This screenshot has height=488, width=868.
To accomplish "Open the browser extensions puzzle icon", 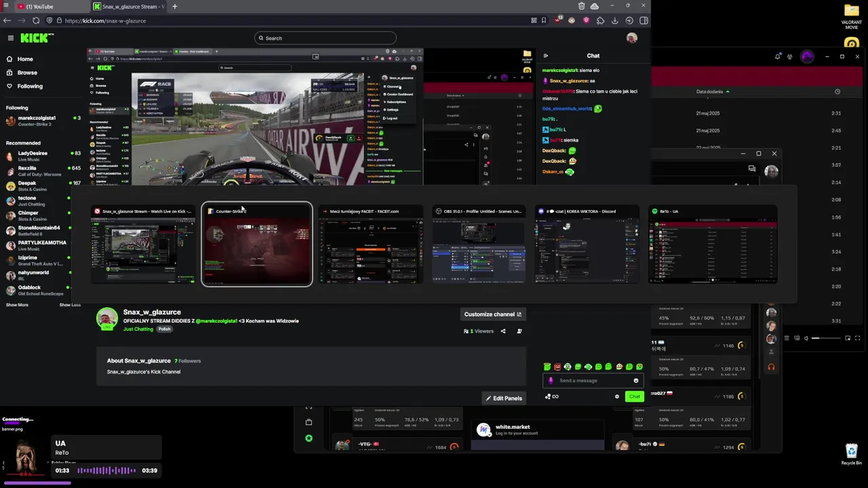I will pos(600,20).
